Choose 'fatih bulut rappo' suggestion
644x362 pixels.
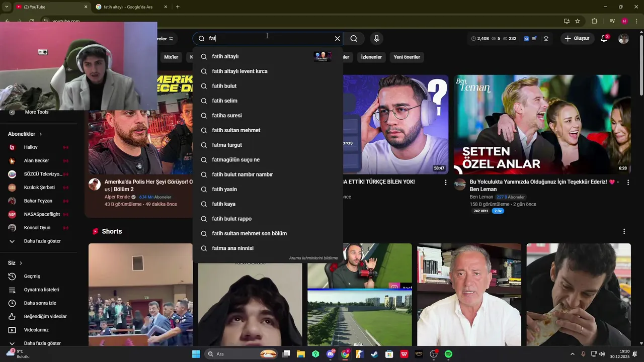(268, 219)
